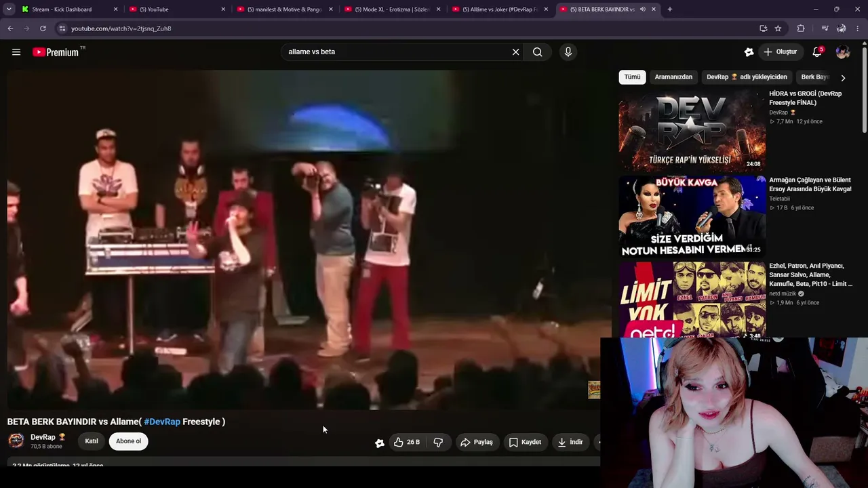Open a new browser tab

click(670, 9)
